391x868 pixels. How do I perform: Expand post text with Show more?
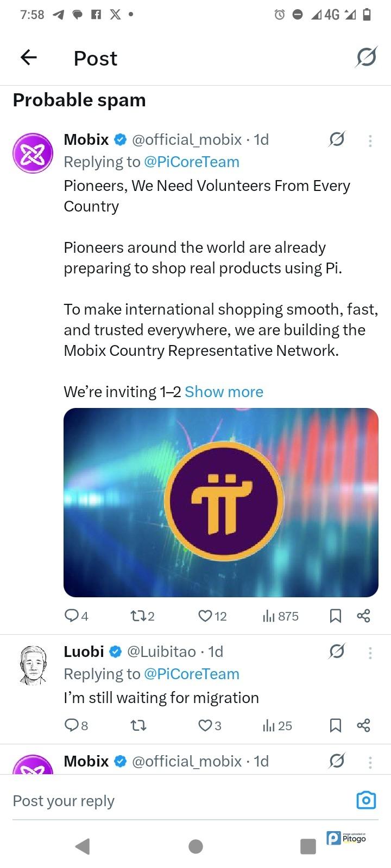224,392
